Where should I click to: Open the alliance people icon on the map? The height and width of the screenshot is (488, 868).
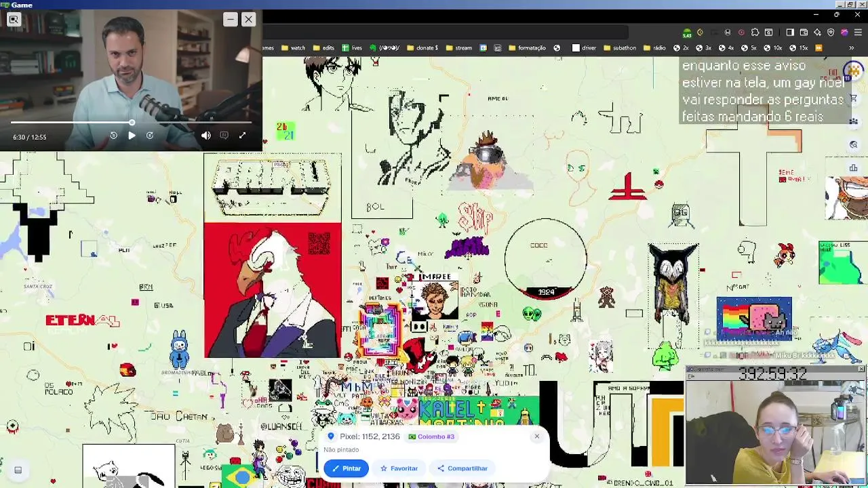(854, 121)
